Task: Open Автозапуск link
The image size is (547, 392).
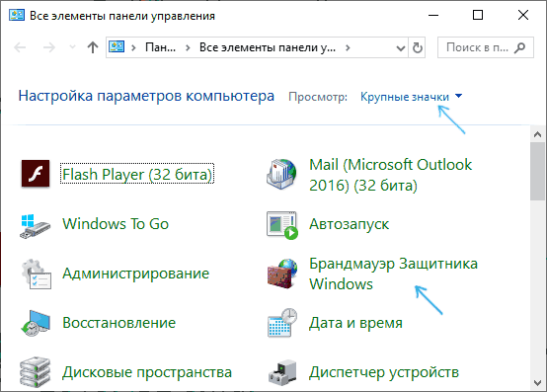Action: click(349, 224)
